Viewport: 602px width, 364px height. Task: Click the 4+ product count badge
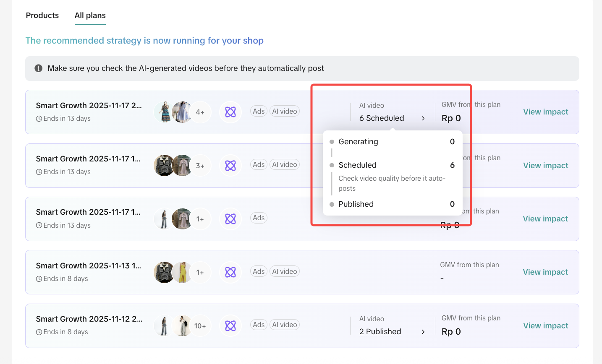pos(200,112)
